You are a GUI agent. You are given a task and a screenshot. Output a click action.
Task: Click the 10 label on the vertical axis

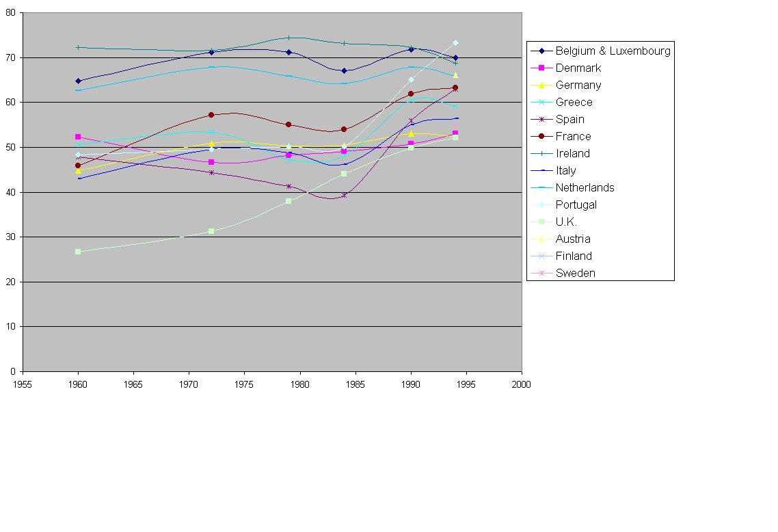click(x=10, y=327)
